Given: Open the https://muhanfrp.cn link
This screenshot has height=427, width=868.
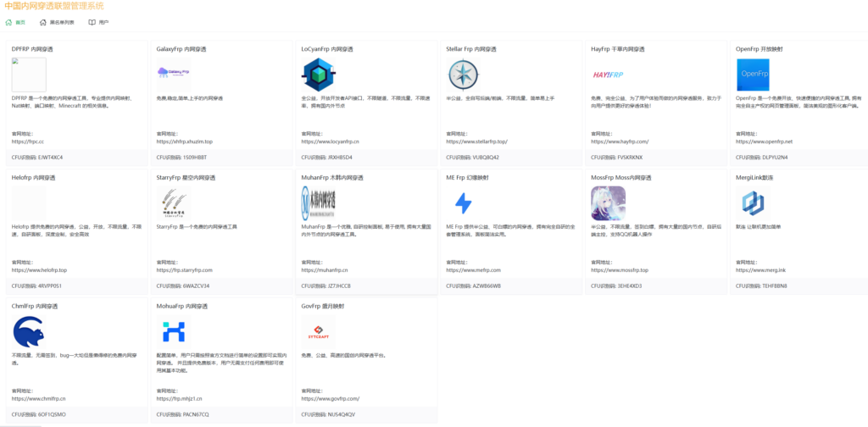Looking at the screenshot, I should coord(325,270).
